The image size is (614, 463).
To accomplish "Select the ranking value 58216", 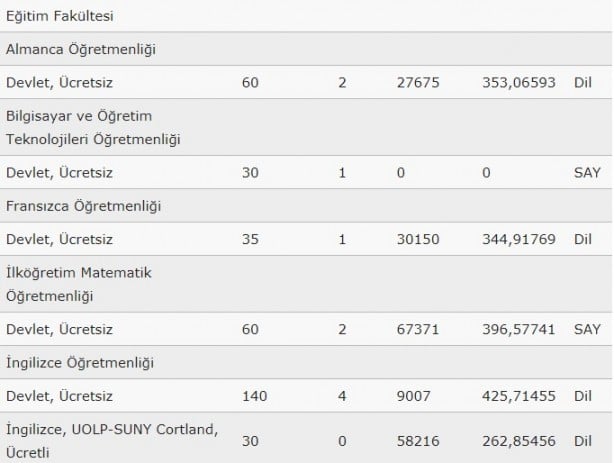I will tap(418, 441).
